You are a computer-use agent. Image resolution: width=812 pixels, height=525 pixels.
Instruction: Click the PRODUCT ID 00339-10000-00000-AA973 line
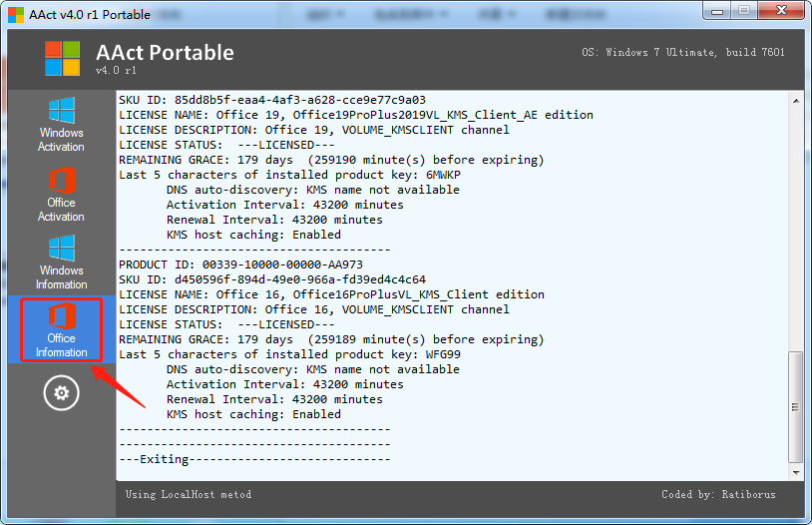coord(240,264)
